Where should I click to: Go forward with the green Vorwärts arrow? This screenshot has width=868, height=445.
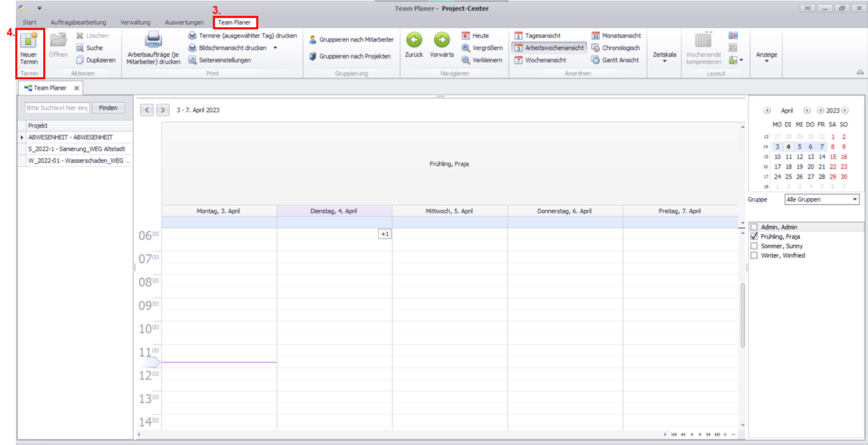(x=442, y=40)
